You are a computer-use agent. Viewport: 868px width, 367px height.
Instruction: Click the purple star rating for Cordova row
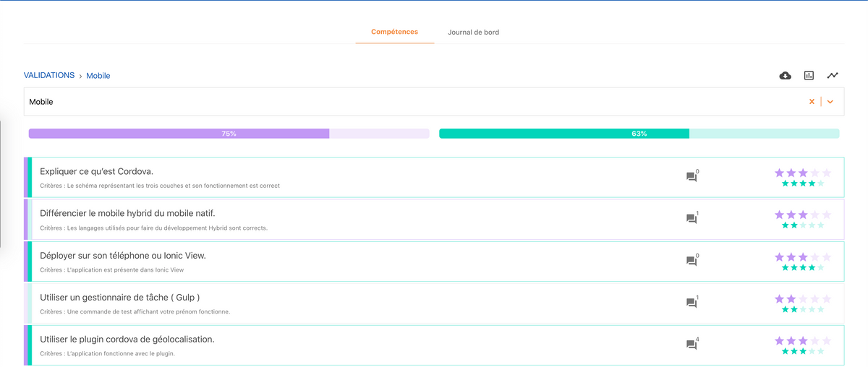[803, 173]
